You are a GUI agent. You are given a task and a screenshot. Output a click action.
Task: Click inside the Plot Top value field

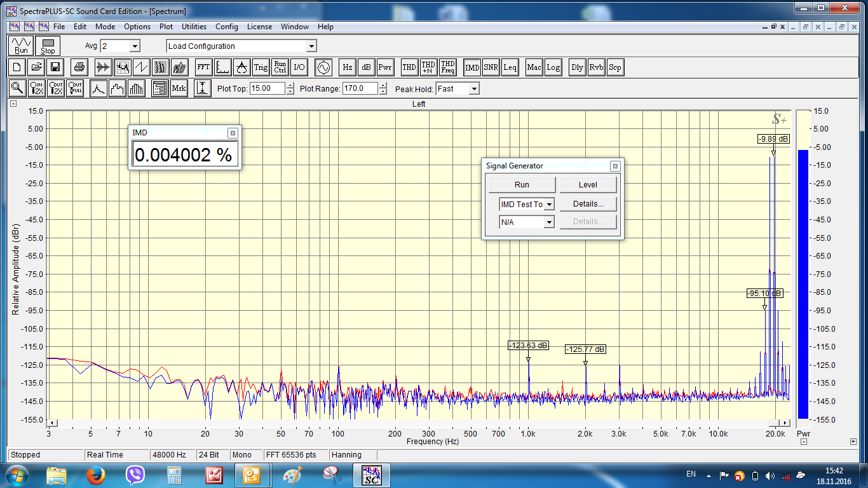(x=267, y=89)
